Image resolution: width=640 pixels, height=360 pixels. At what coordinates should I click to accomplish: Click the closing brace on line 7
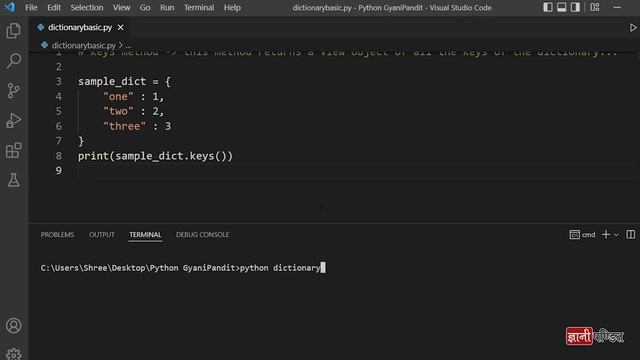[81, 141]
